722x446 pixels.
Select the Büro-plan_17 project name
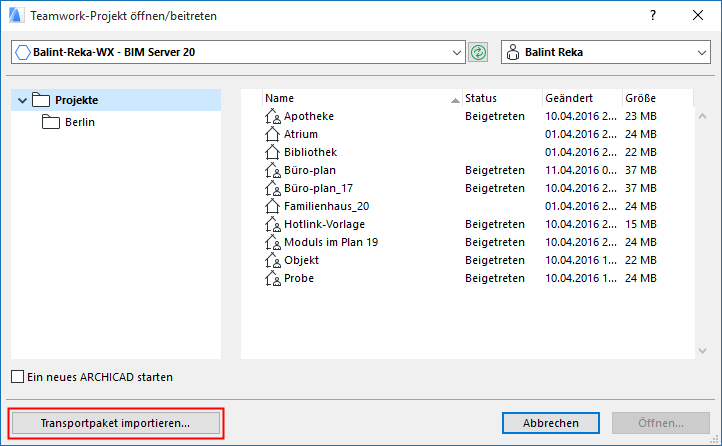(x=318, y=188)
